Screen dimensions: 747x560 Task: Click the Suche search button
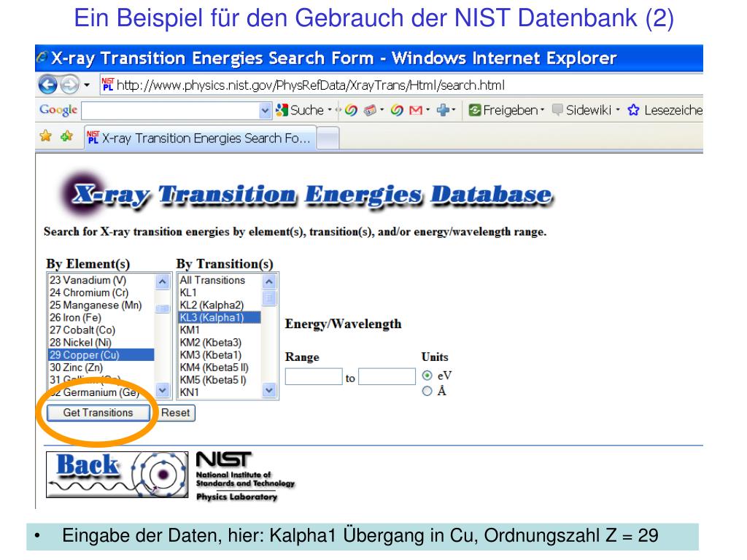pos(300,110)
